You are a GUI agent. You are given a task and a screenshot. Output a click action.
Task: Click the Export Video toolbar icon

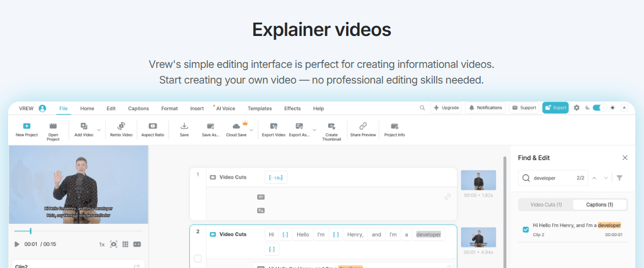tap(274, 126)
